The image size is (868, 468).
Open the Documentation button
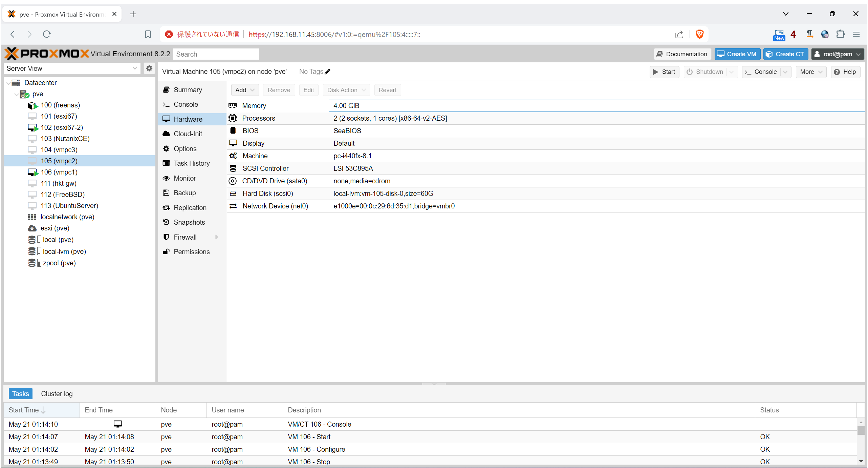pos(682,54)
